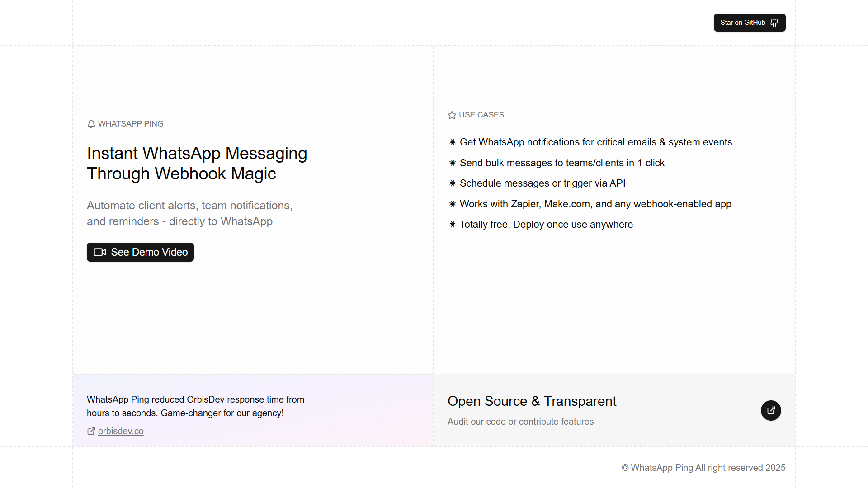
Task: Click 'Works with Zapier, Make.com' item
Action: coord(595,204)
